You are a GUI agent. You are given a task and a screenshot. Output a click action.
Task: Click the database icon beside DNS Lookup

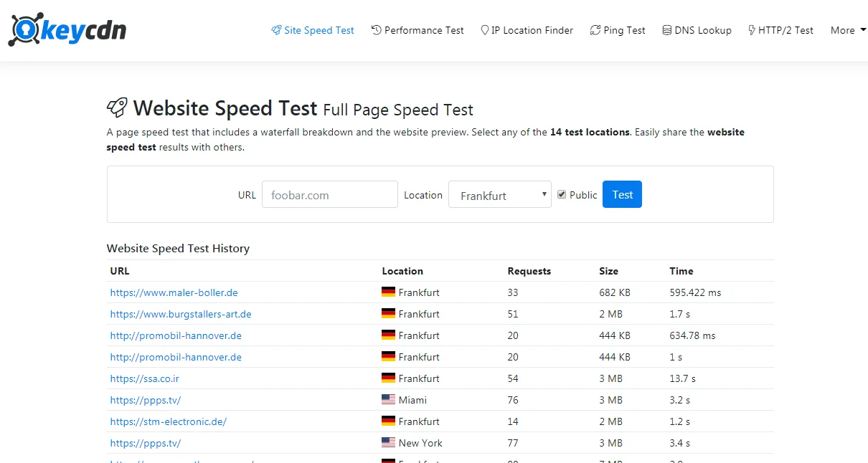(667, 30)
